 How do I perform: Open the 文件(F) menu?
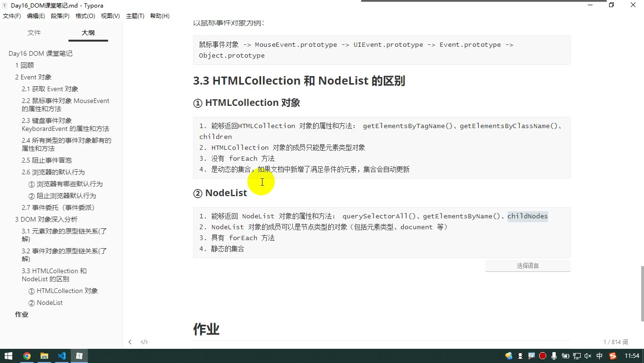pos(12,16)
